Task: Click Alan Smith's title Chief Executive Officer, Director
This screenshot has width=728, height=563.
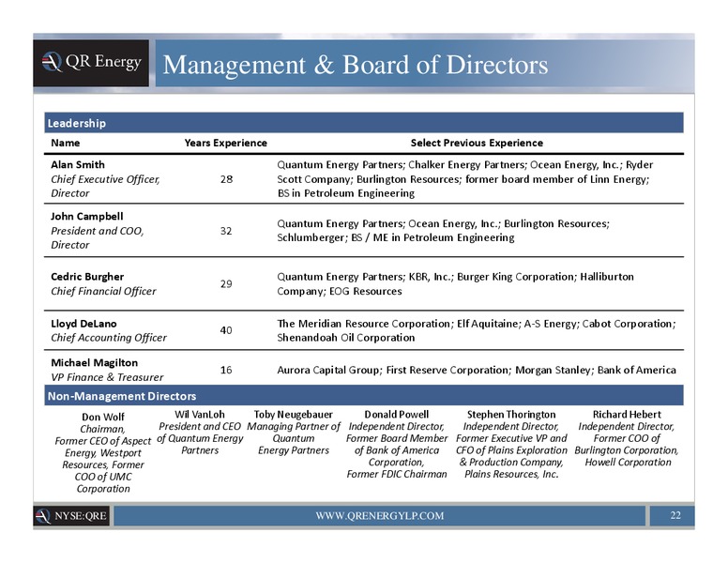Action: 105,186
